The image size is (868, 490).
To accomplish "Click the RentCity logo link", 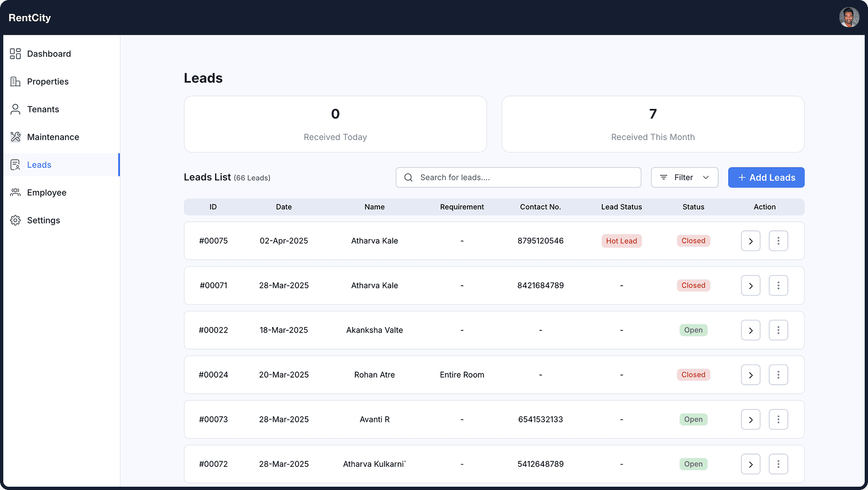I will (x=30, y=18).
